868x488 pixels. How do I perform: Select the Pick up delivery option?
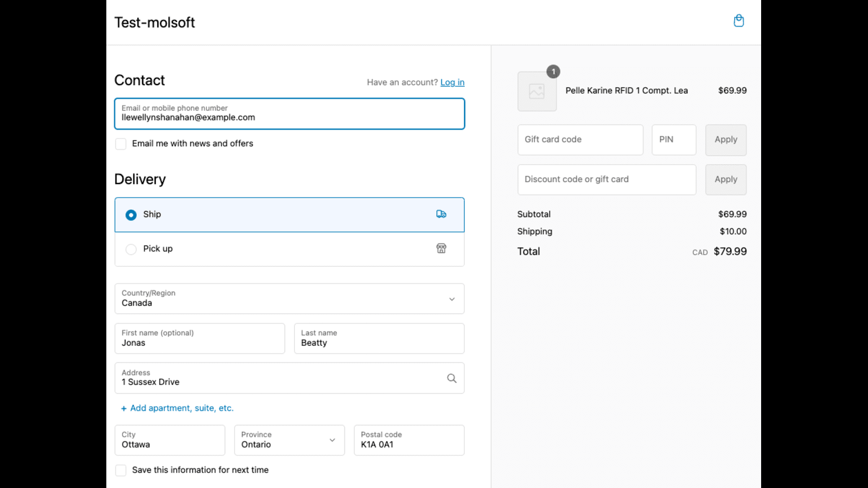click(131, 249)
